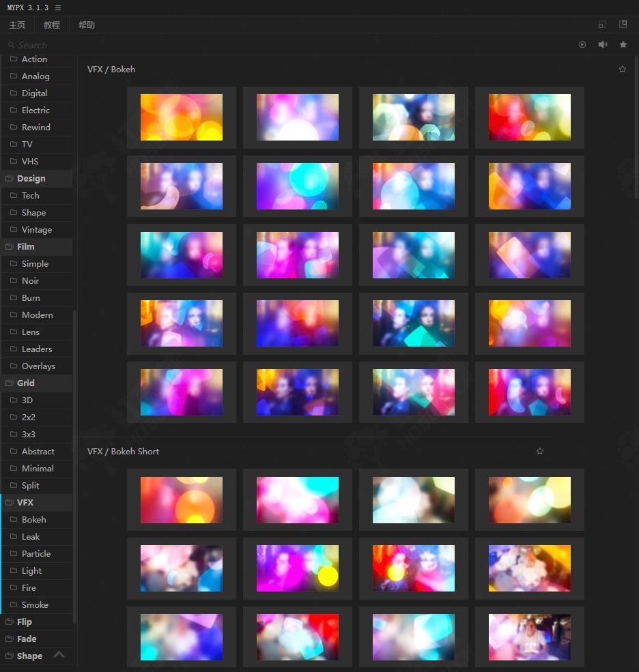Open the Smoke folder
Viewport: 639px width, 672px height.
(37, 604)
